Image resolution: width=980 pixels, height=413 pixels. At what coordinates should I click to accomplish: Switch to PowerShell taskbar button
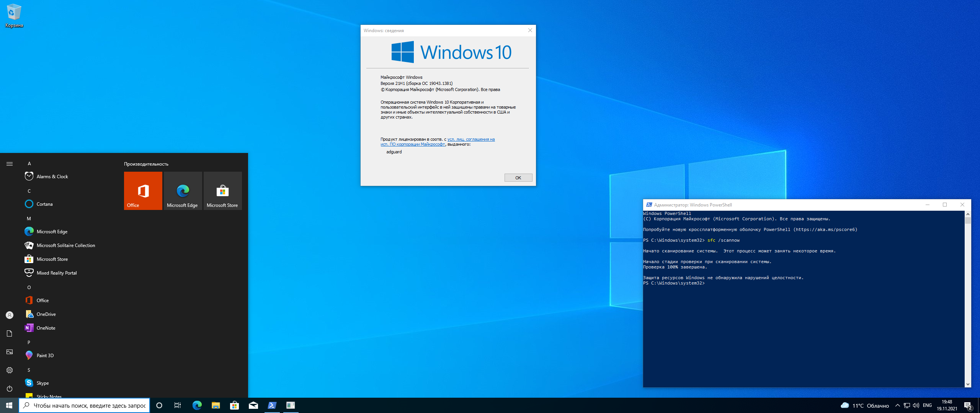point(272,405)
